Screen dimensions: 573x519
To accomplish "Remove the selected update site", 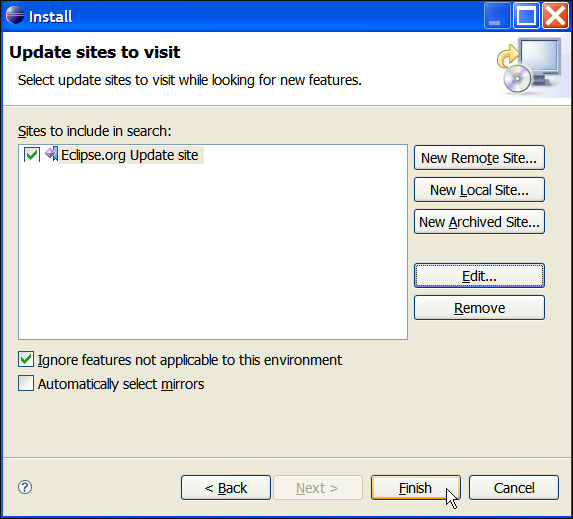I will coord(479,308).
